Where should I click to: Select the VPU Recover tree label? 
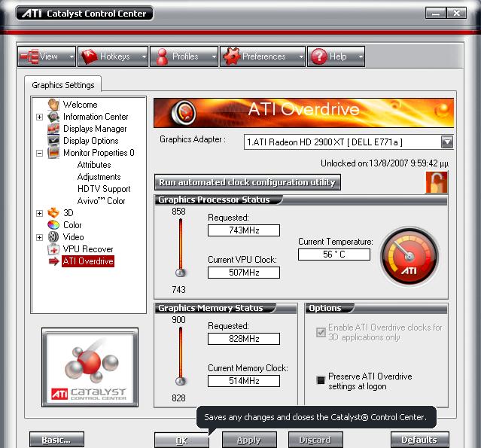88,249
